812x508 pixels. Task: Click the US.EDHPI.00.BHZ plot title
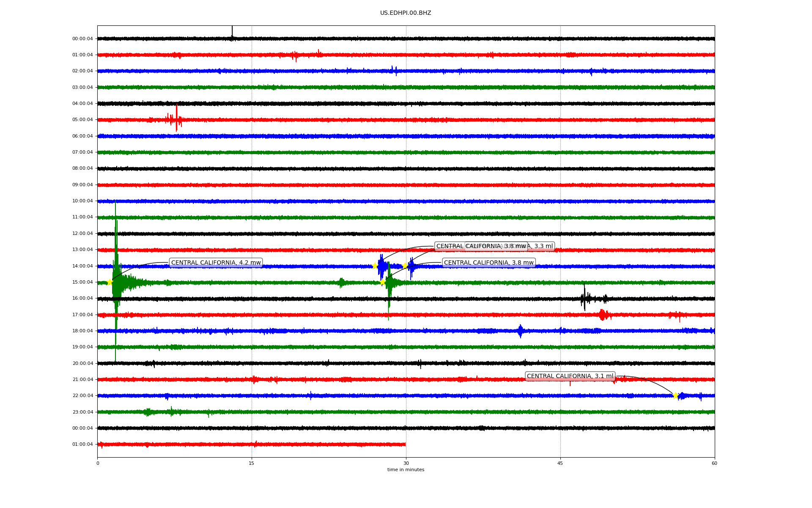(x=405, y=13)
